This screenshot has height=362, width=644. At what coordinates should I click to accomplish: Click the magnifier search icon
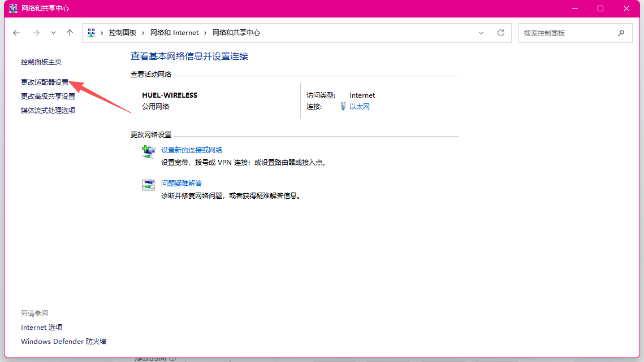[x=621, y=33]
